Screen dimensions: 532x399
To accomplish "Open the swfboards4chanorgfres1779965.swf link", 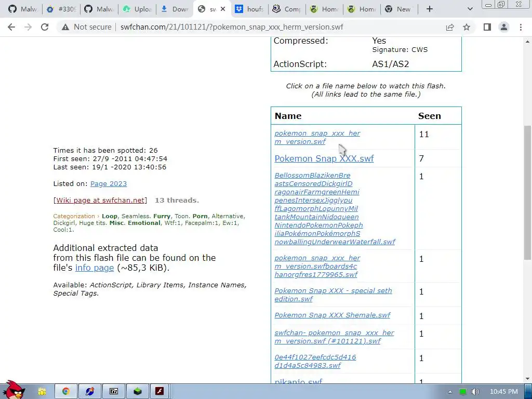I will (317, 267).
